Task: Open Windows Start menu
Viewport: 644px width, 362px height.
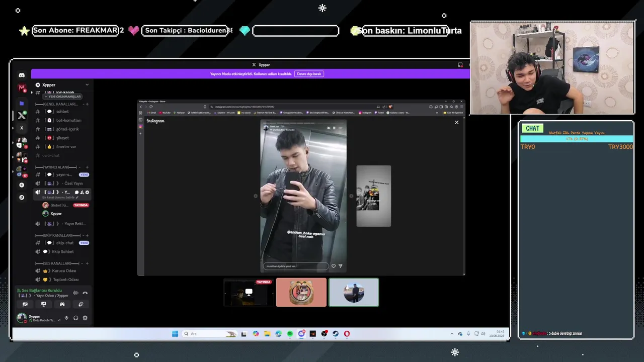Action: coord(175,334)
